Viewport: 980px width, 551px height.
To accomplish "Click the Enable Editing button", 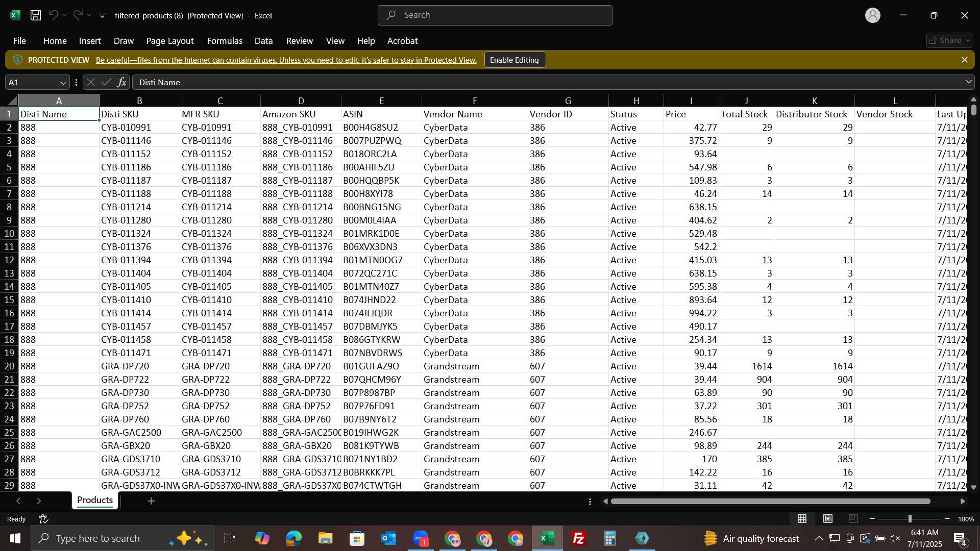I will [514, 60].
